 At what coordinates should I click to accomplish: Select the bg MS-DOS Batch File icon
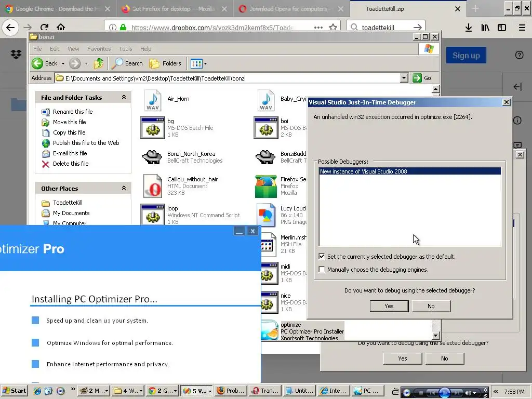(153, 128)
